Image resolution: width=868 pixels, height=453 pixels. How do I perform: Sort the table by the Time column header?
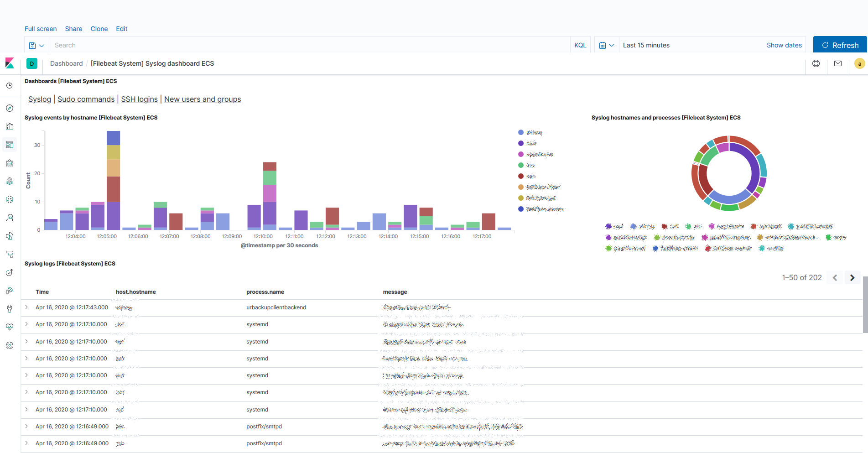(x=42, y=292)
